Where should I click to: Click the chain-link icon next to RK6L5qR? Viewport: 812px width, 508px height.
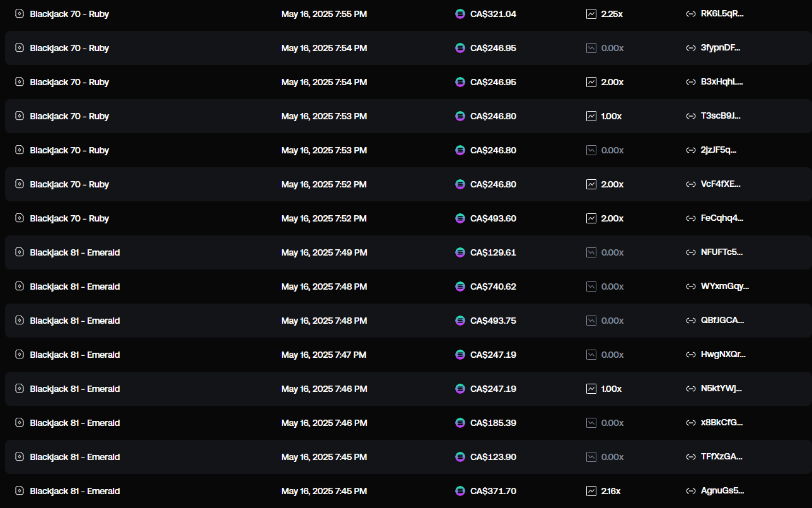point(690,14)
